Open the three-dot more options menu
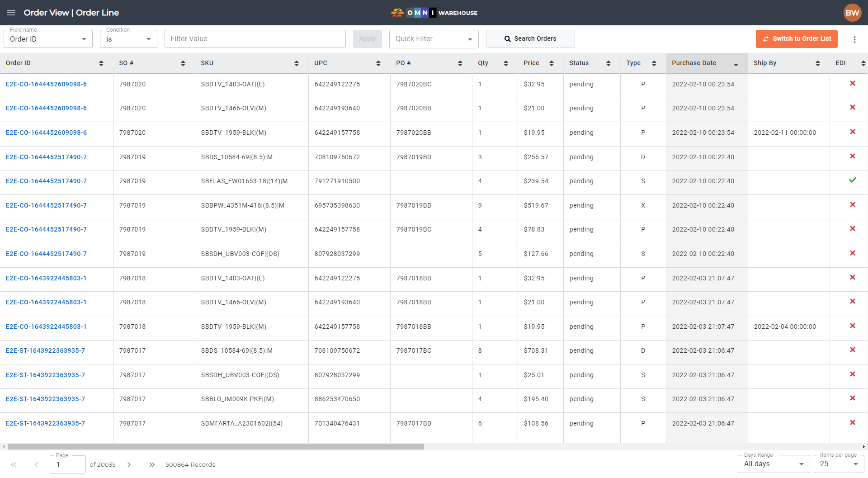Viewport: 868px width, 478px height. coord(854,39)
